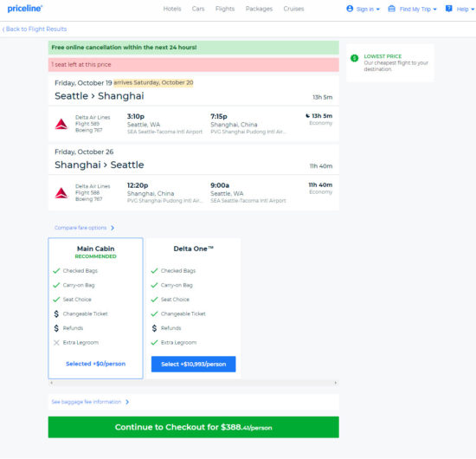Continue to Checkout for $388.41/person
Viewport: 476px width, 459px height.
click(193, 427)
